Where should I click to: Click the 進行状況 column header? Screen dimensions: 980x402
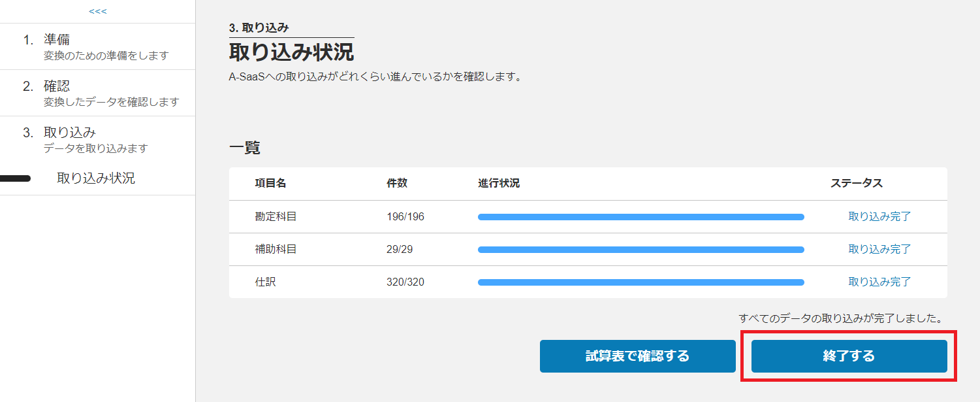coord(499,183)
